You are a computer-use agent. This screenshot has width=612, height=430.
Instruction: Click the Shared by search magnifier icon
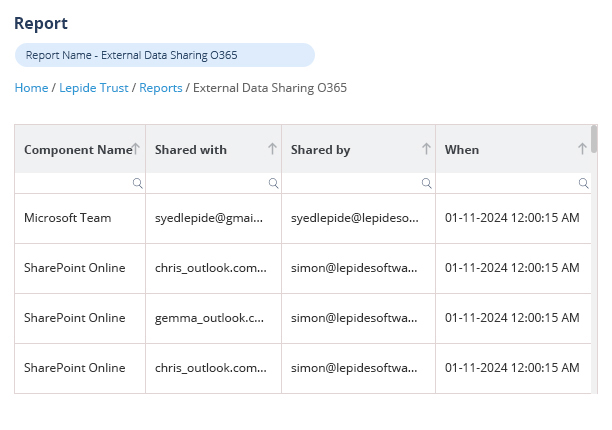pos(427,183)
